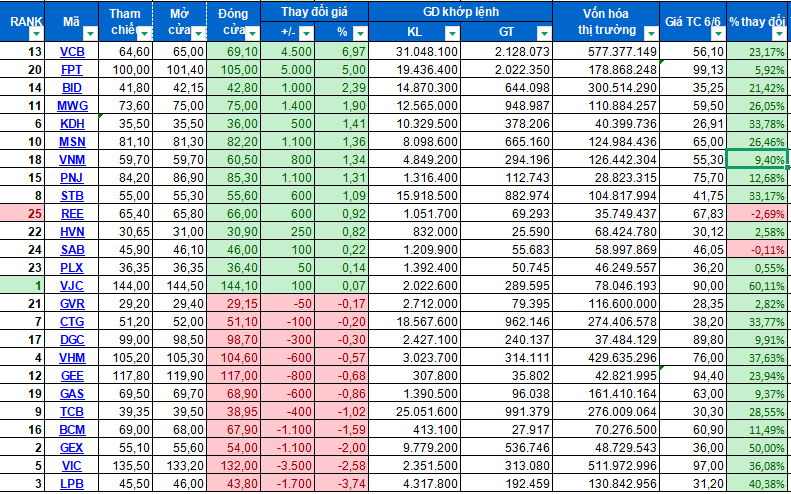Viewport: 791px width, 494px height.
Task: Open the DGC ticker link
Action: point(72,340)
